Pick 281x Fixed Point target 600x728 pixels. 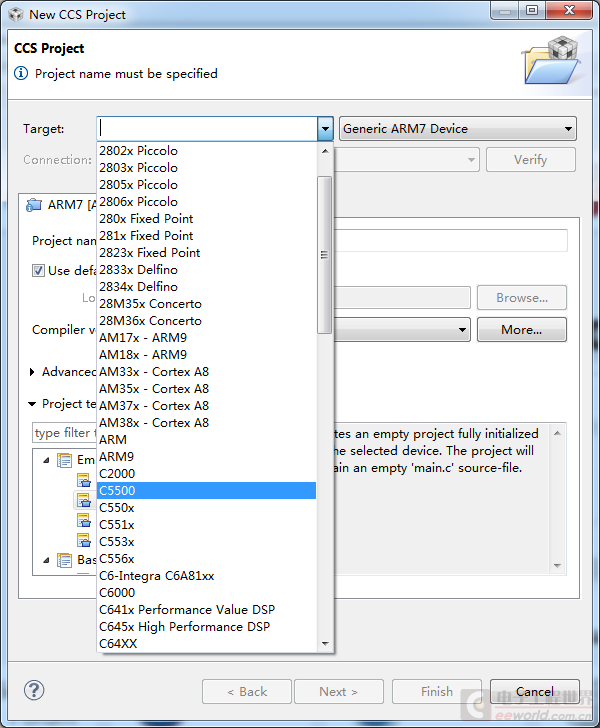[207, 236]
